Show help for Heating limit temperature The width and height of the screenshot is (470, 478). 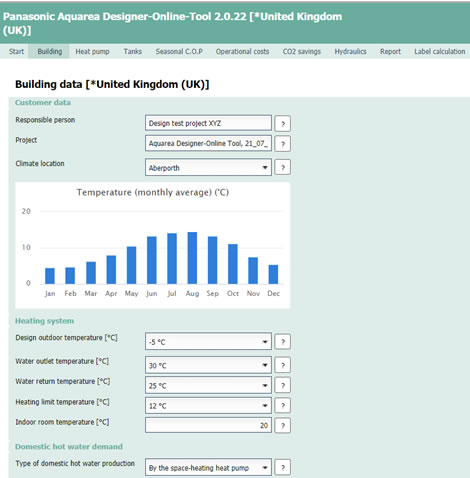(283, 406)
